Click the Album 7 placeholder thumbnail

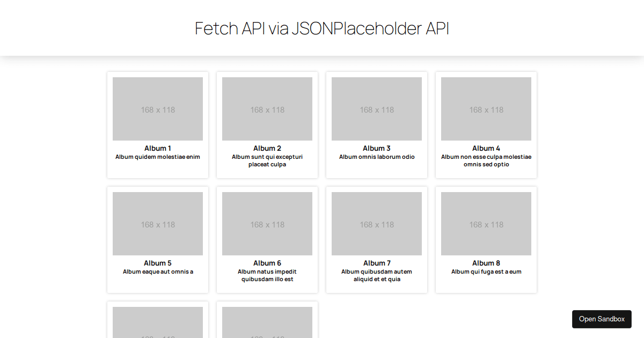tap(376, 223)
